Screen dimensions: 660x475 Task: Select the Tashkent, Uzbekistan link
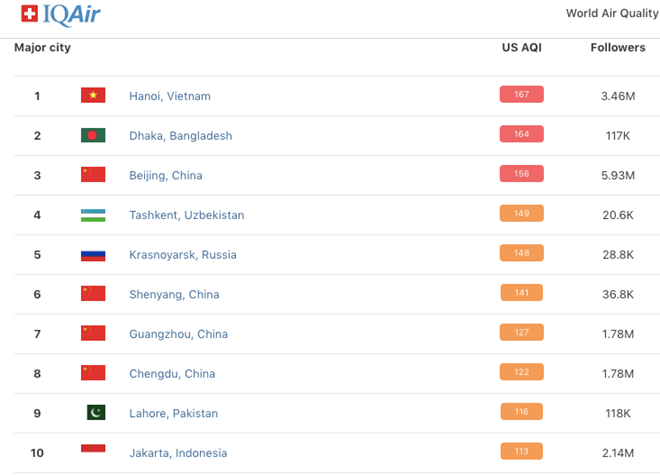click(186, 215)
